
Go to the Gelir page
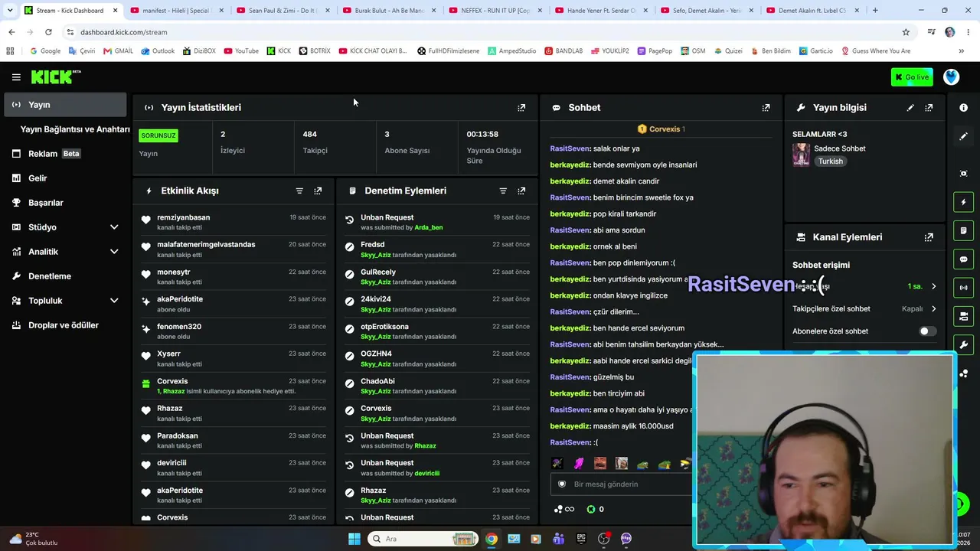point(65,178)
